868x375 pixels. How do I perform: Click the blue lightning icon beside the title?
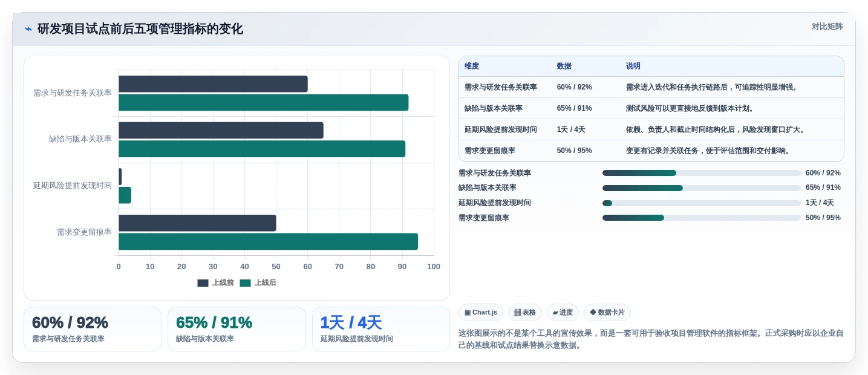28,29
